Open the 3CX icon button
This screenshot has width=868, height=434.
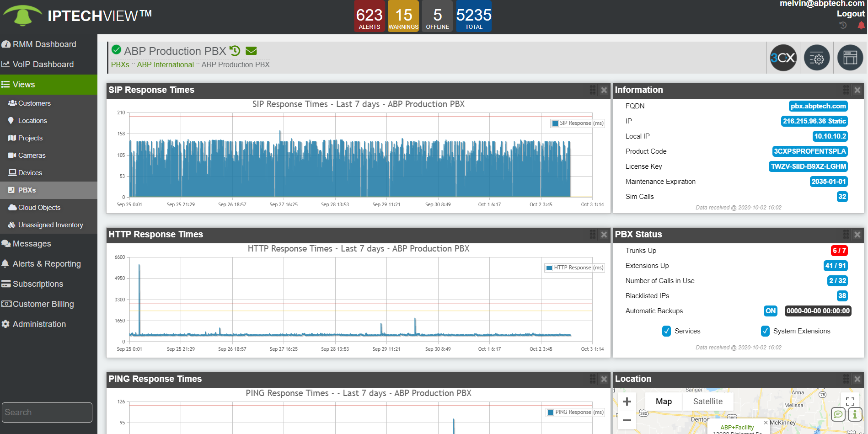[783, 58]
